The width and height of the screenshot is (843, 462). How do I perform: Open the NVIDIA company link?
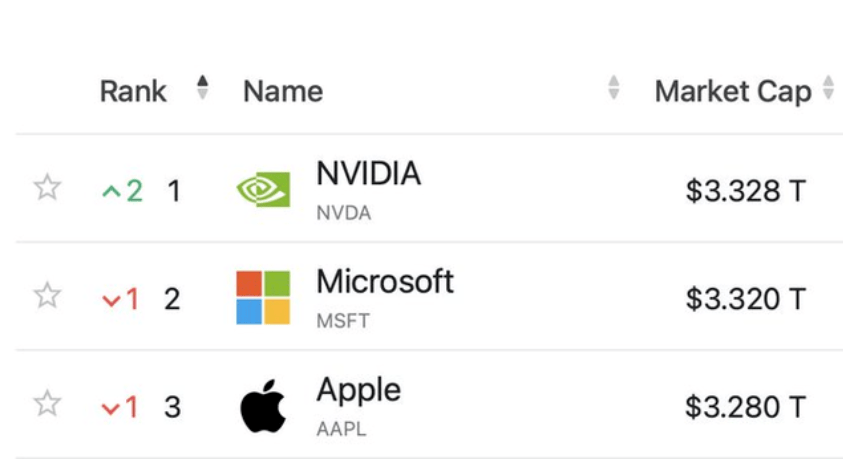click(x=368, y=174)
